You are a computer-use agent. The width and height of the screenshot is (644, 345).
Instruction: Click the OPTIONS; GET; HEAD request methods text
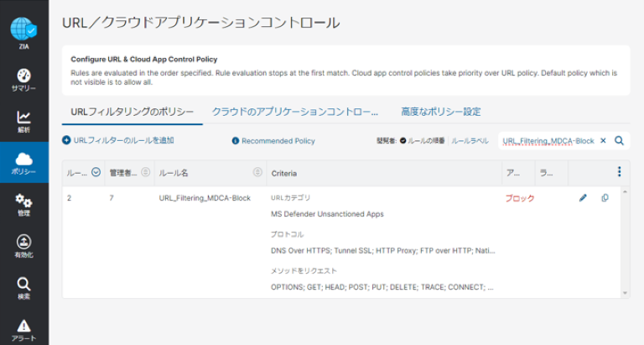(382, 287)
